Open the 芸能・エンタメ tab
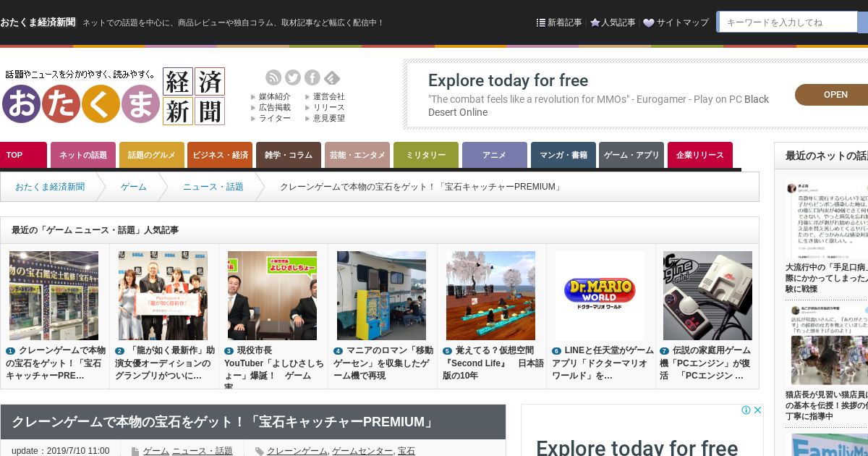The width and height of the screenshot is (868, 456). click(357, 155)
